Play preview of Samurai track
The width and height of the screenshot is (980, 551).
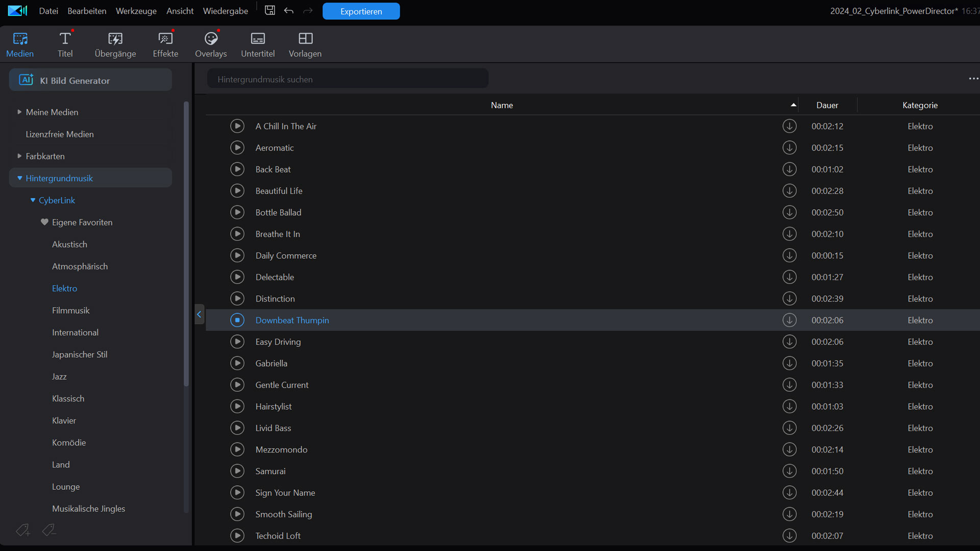tap(237, 471)
